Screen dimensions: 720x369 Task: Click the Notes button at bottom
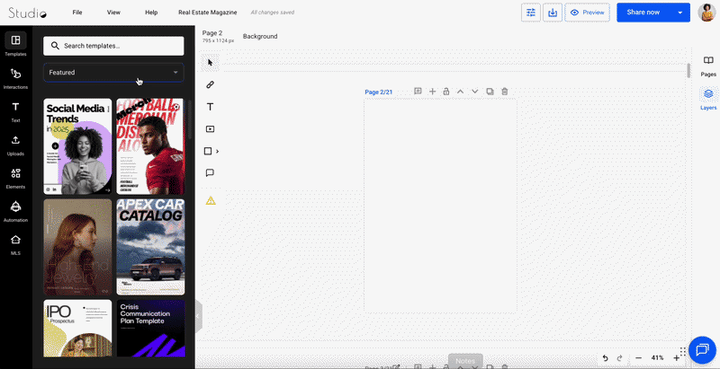pyautogui.click(x=465, y=361)
